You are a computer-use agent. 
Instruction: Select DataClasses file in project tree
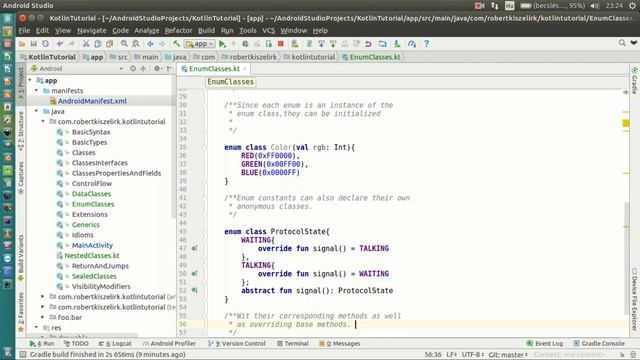pos(91,193)
